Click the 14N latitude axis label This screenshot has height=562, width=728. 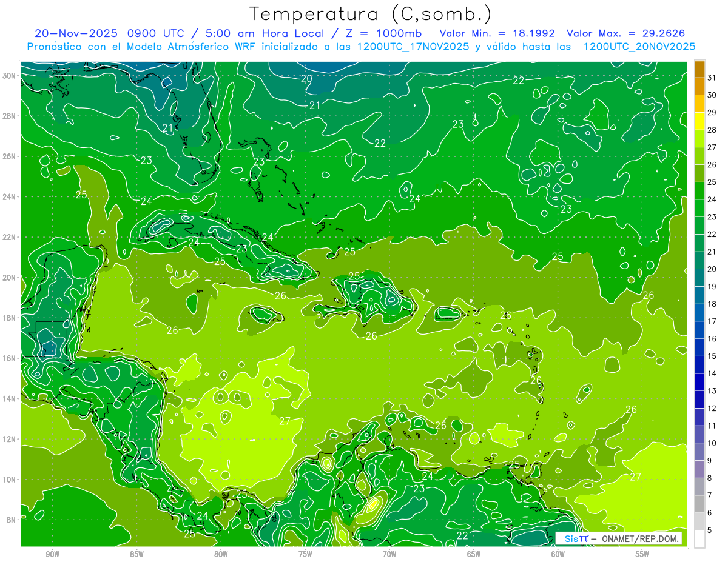(x=10, y=399)
